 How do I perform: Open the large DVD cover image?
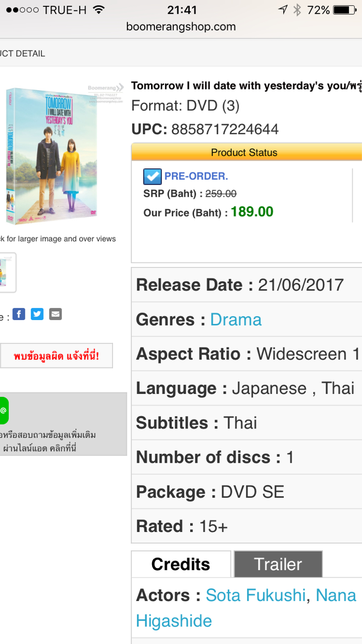(x=52, y=156)
